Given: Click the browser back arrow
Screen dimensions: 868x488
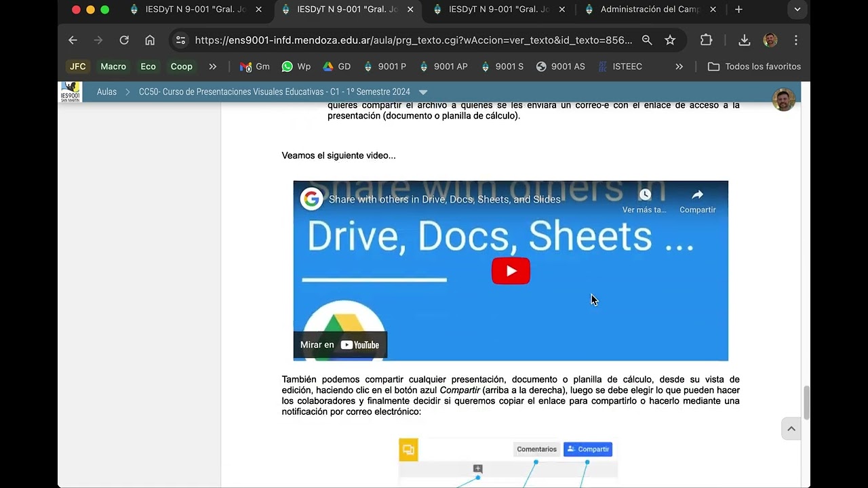Looking at the screenshot, I should click(x=73, y=40).
